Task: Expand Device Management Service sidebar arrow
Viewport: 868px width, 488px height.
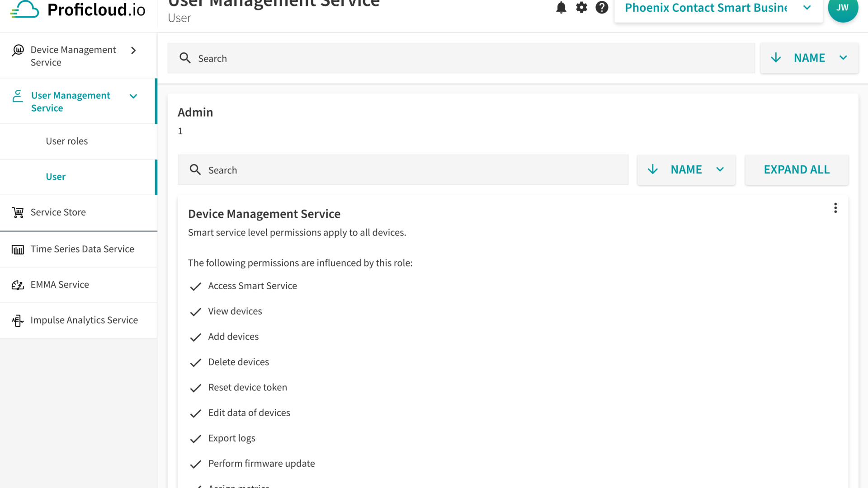Action: point(133,51)
